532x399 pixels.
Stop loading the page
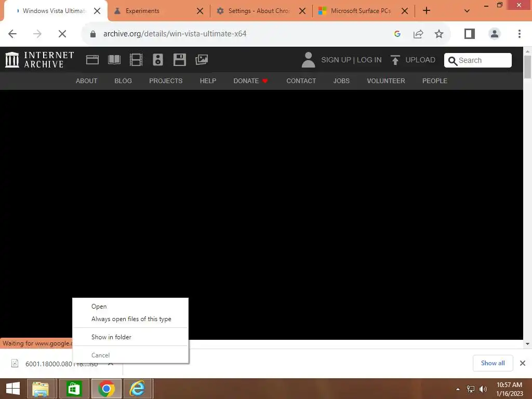click(62, 34)
